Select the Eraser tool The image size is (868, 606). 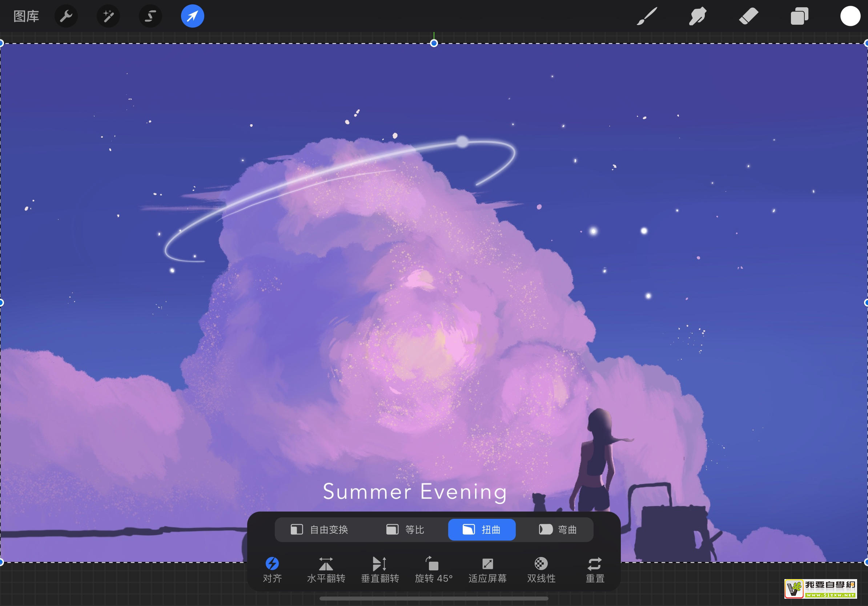point(748,16)
